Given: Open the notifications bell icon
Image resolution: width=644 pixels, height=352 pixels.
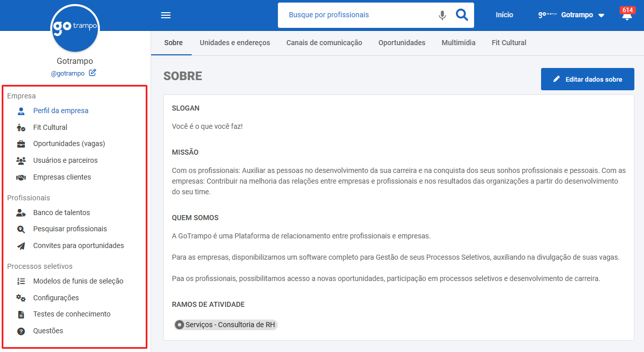Looking at the screenshot, I should pyautogui.click(x=627, y=16).
